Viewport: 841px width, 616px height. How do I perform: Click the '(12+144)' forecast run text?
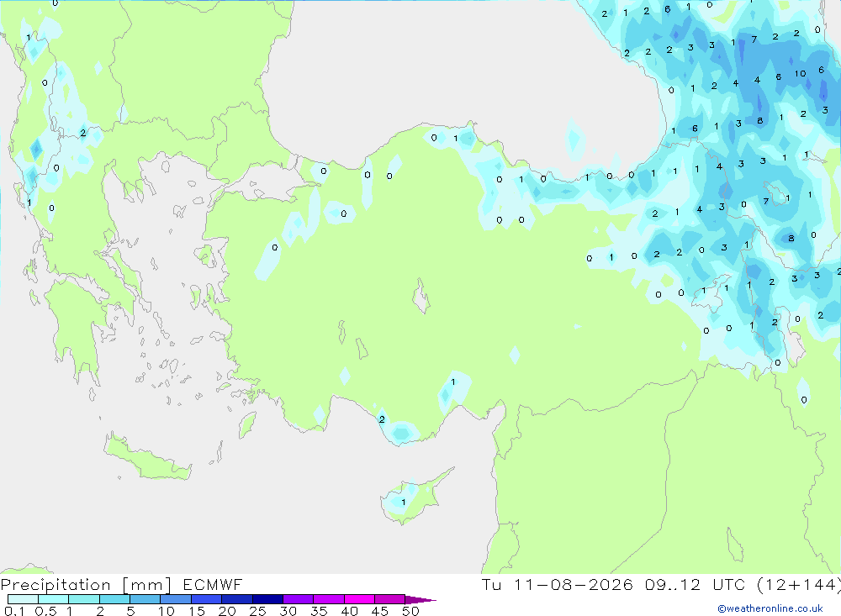pos(798,584)
